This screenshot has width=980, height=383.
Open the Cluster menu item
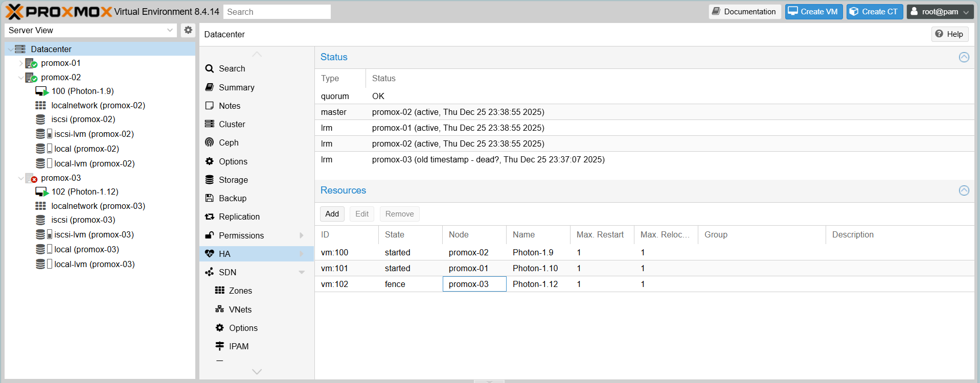[x=232, y=124]
